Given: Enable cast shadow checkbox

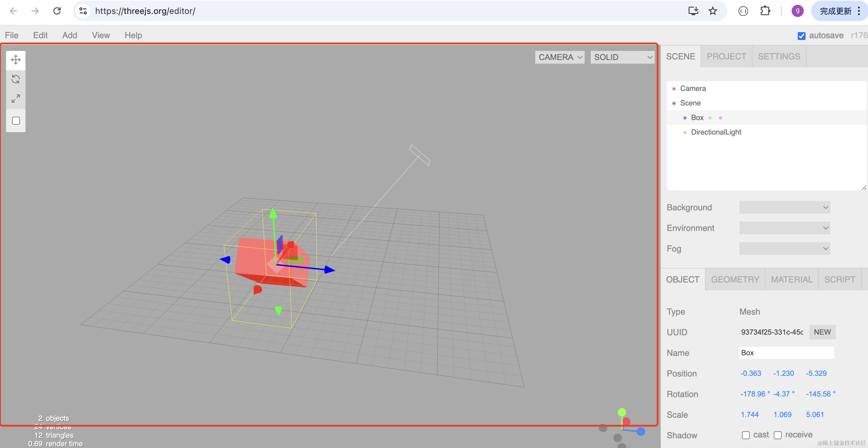Looking at the screenshot, I should pos(746,435).
